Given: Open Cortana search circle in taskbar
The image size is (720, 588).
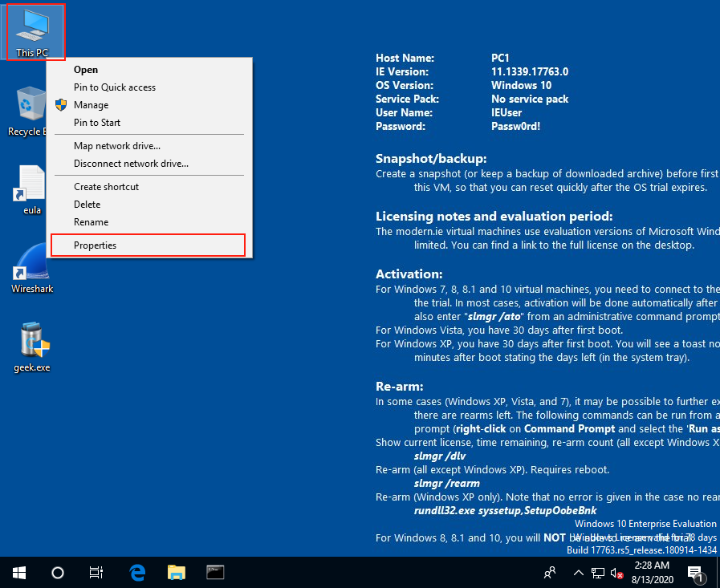Looking at the screenshot, I should coord(58,573).
